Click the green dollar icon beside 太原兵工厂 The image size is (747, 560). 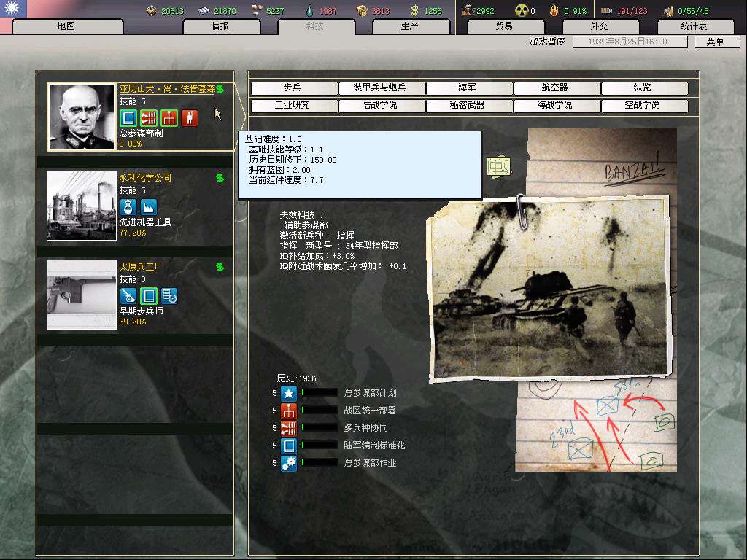220,268
